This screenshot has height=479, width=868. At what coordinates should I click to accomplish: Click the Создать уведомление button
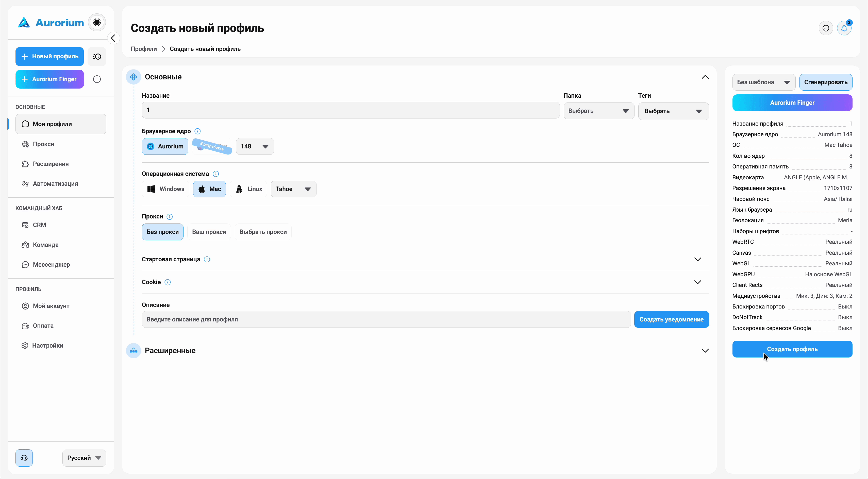(x=671, y=319)
